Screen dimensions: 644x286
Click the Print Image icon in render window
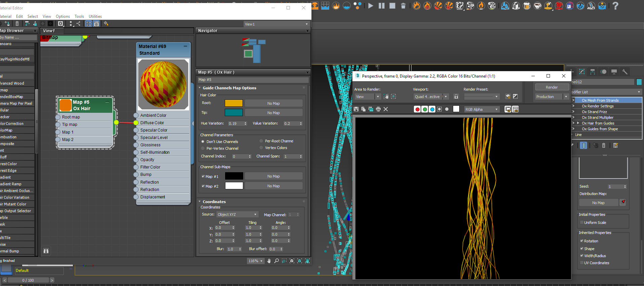[x=378, y=109]
